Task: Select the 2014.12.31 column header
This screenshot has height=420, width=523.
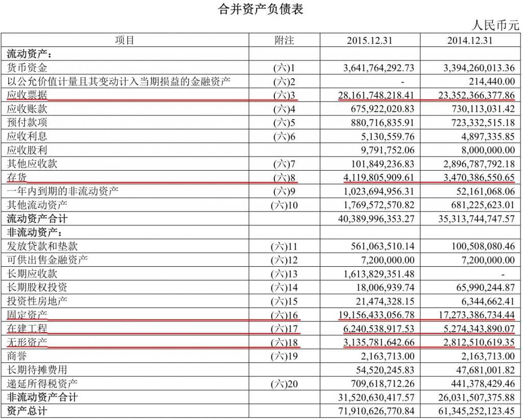Action: coord(469,41)
